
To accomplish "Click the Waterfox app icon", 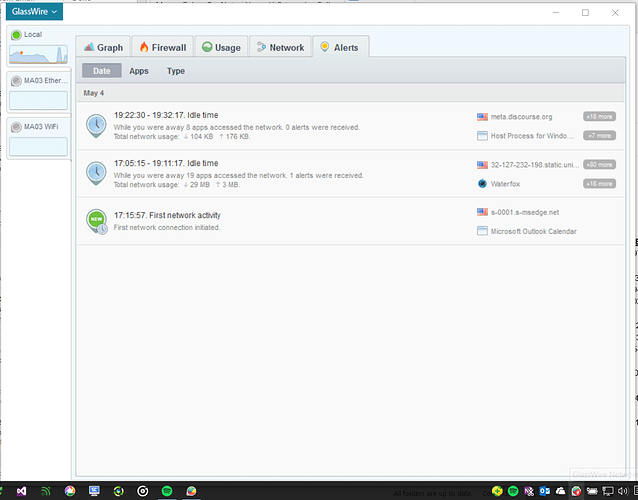I will point(482,183).
